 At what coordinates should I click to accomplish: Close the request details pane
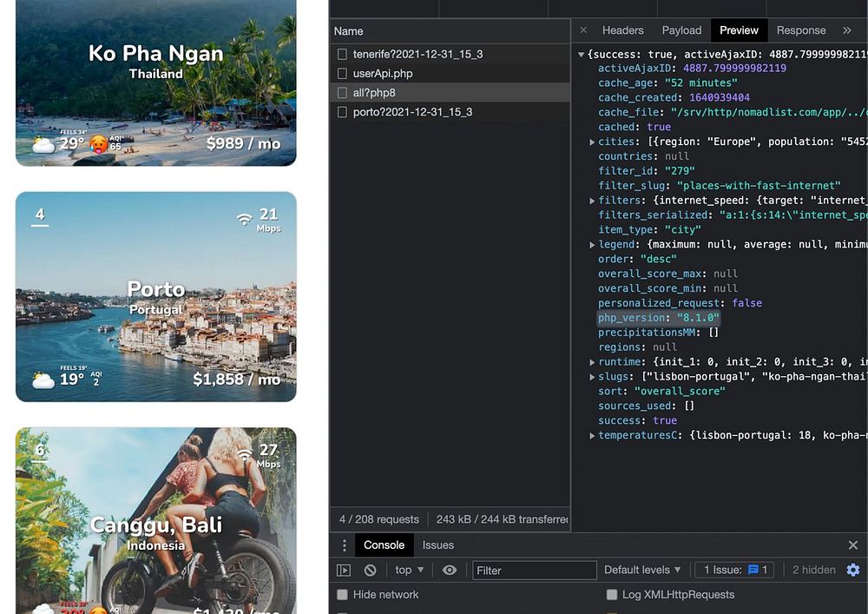[x=583, y=30]
